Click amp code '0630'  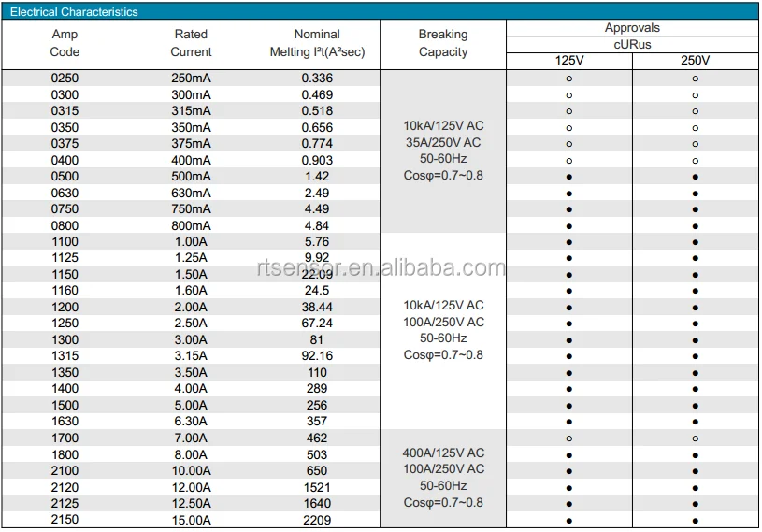tap(65, 194)
